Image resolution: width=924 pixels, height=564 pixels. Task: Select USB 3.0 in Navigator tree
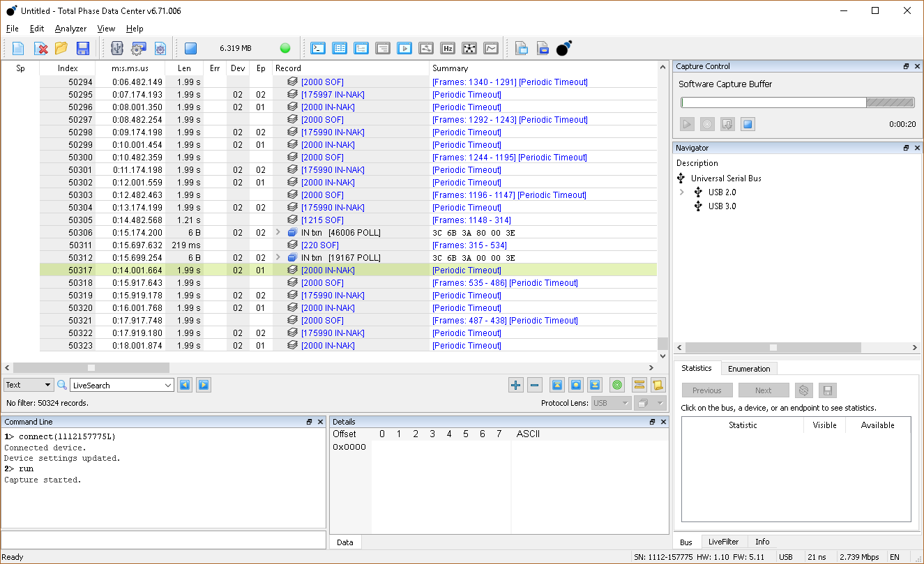(x=722, y=206)
